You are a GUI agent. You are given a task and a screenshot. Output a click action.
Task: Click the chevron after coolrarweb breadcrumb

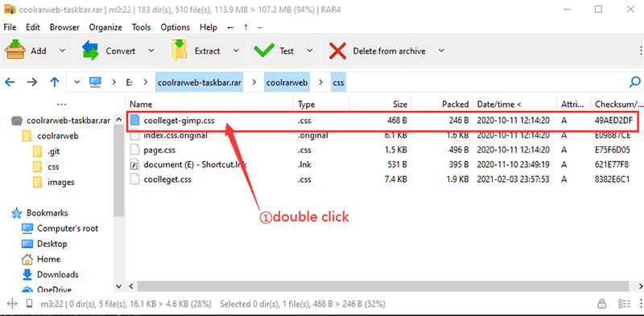(x=321, y=82)
